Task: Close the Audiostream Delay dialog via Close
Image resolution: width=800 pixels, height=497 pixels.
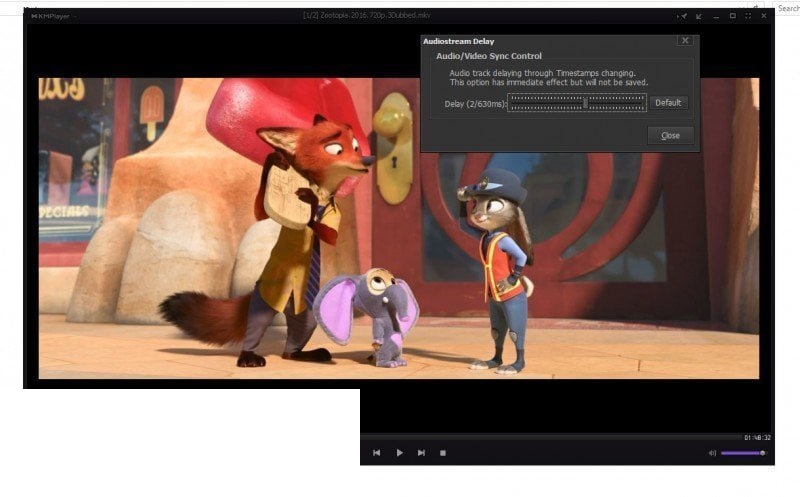Action: 670,135
